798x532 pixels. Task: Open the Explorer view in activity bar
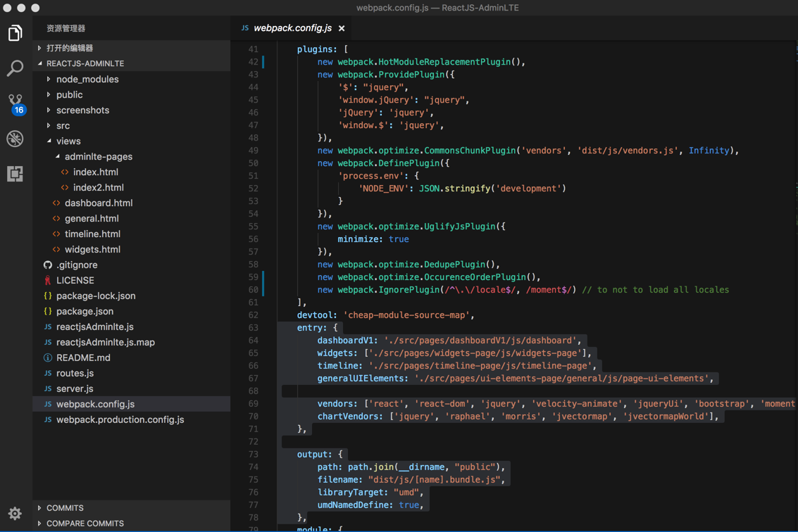15,33
